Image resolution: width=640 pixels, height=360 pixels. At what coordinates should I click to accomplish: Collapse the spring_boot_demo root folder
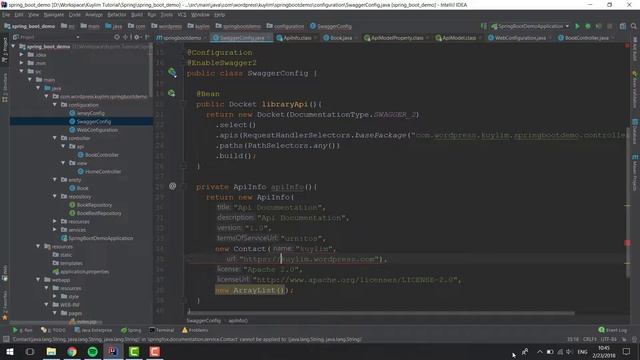14,47
